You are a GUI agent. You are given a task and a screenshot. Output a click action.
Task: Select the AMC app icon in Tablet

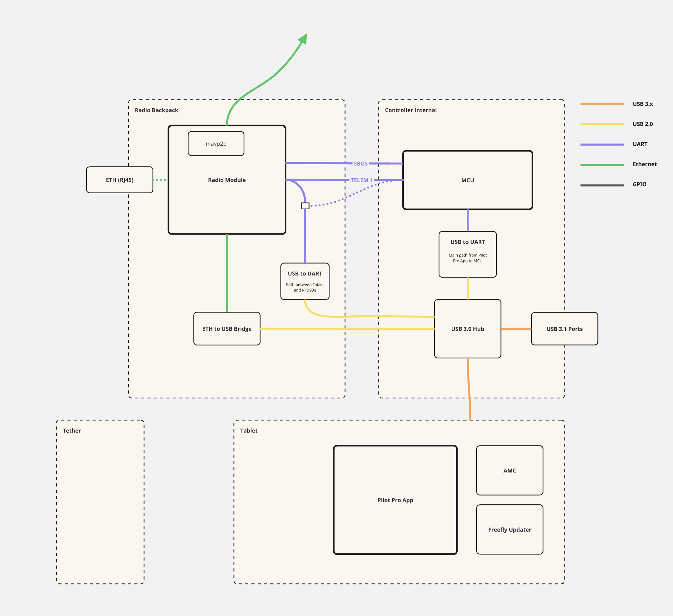tap(509, 470)
